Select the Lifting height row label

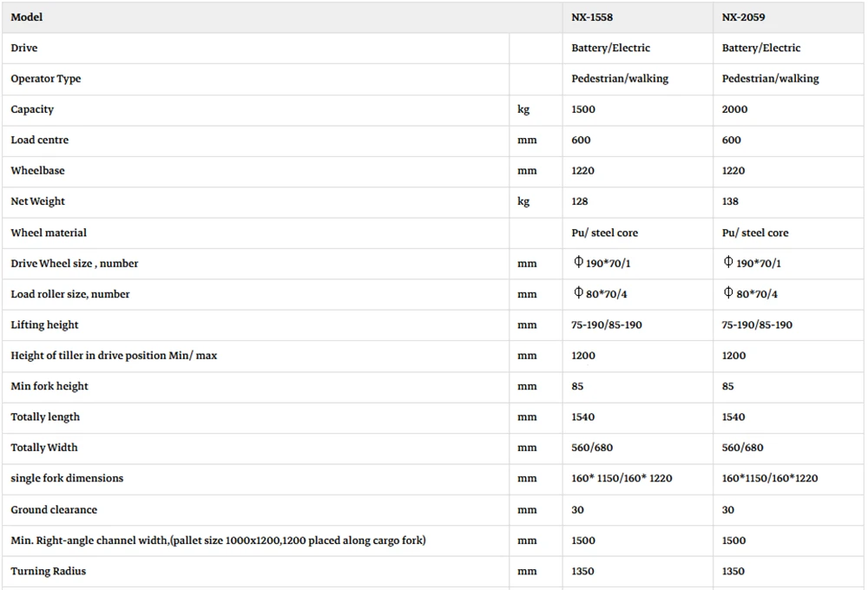coord(44,324)
